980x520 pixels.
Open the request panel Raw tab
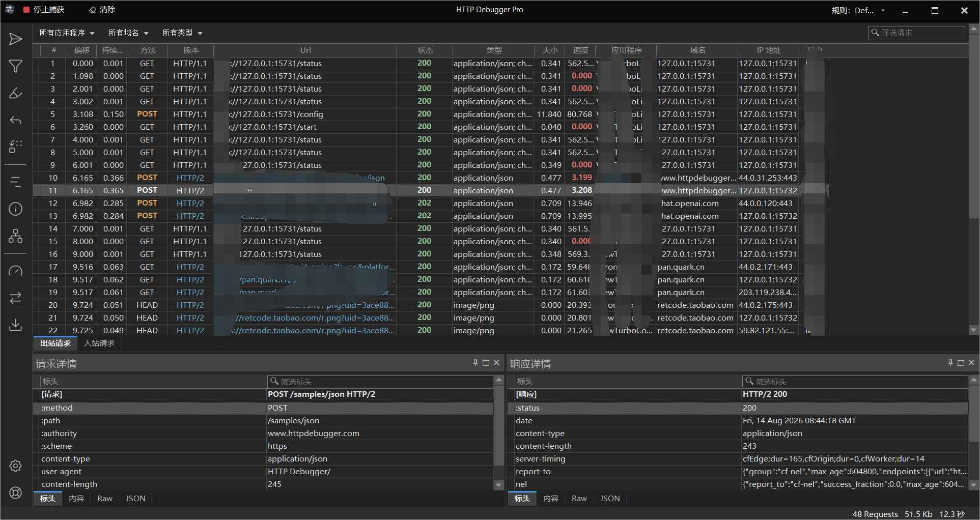105,499
